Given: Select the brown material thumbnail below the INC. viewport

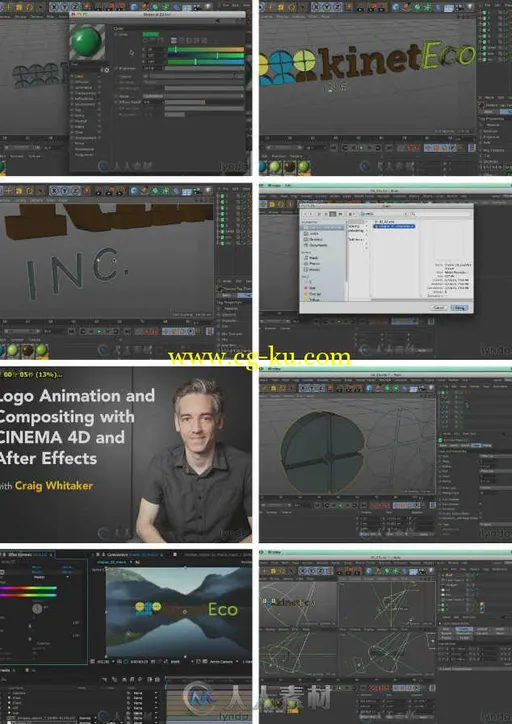Looking at the screenshot, I should point(27,350).
